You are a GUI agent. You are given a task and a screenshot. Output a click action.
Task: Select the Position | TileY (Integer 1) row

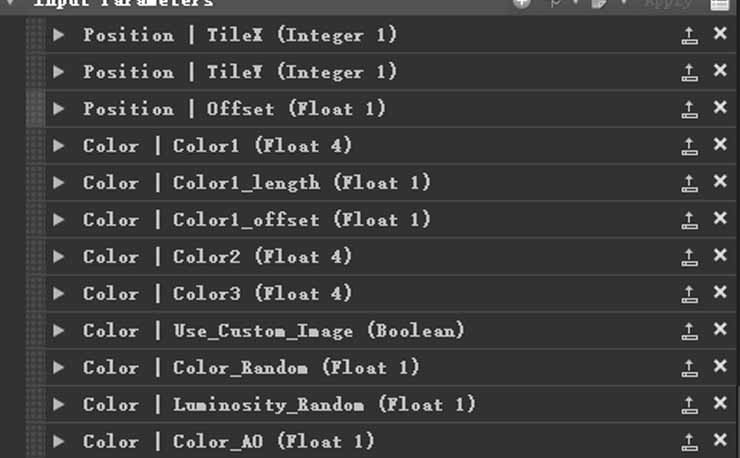click(391, 71)
